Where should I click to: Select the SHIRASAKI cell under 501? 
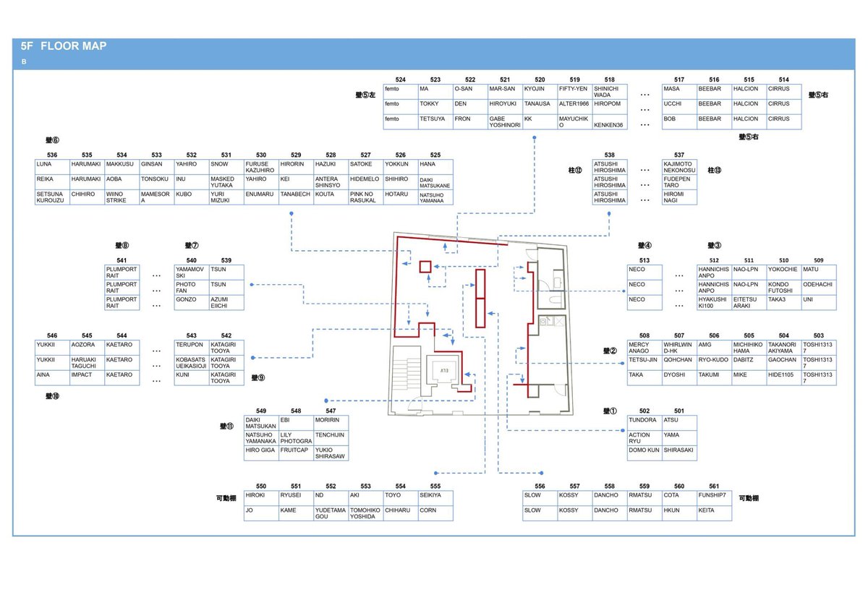pyautogui.click(x=679, y=453)
